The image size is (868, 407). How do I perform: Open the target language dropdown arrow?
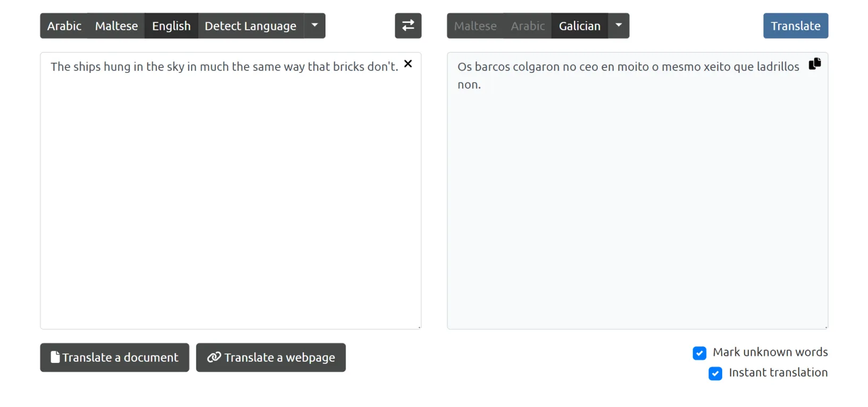(619, 26)
